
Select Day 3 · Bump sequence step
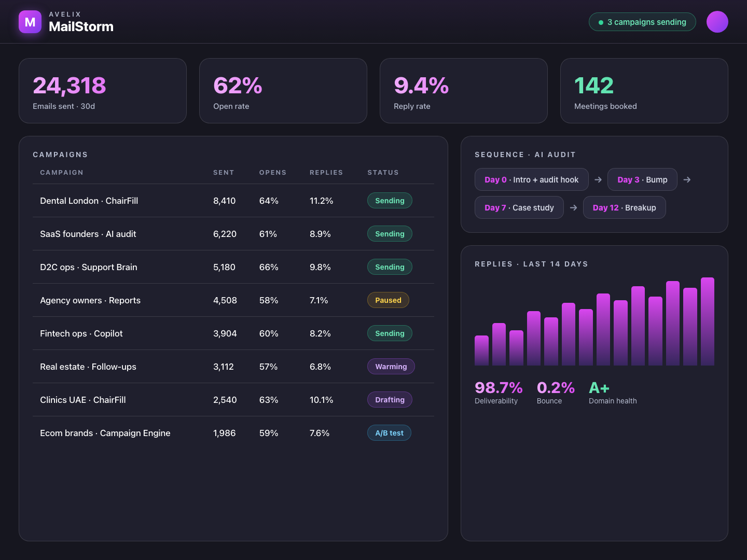642,179
